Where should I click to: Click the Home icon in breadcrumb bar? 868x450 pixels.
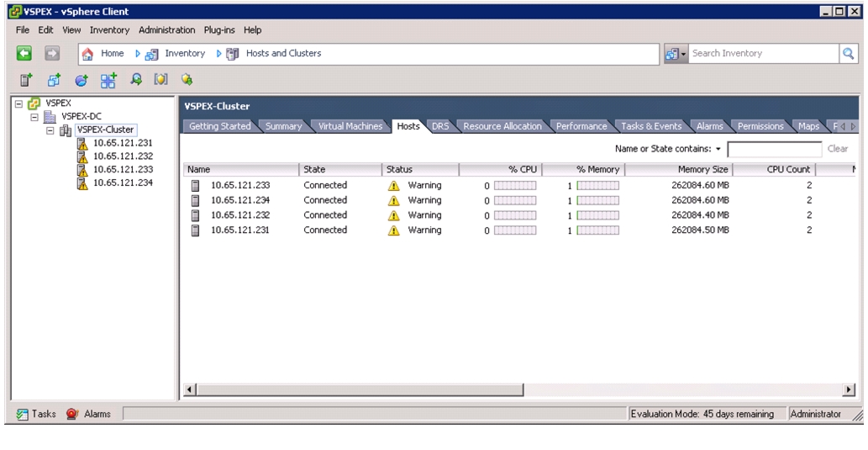pos(87,54)
